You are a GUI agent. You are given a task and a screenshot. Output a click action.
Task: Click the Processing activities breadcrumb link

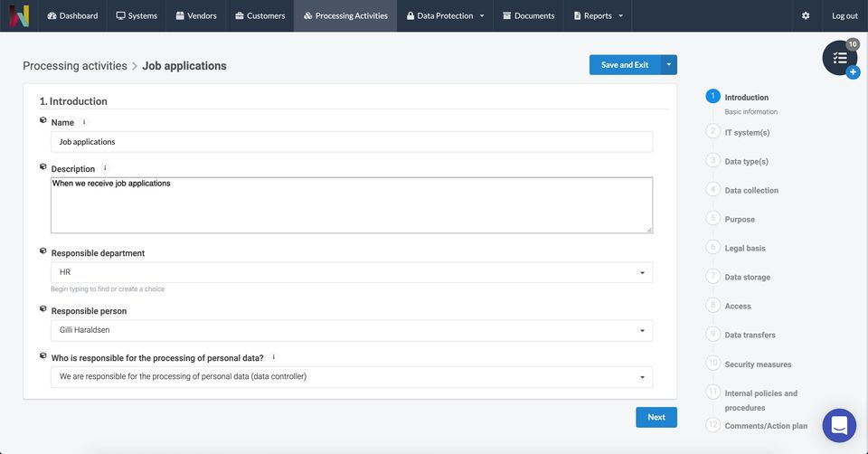click(75, 66)
